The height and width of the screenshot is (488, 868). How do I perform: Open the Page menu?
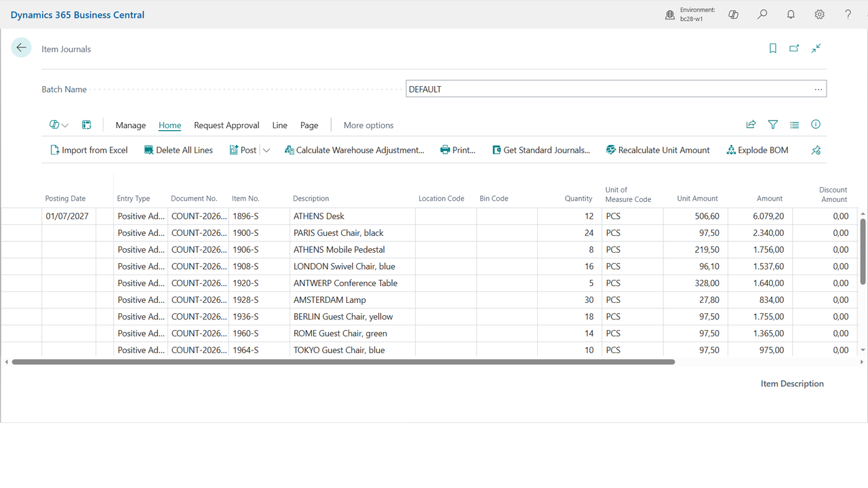tap(309, 125)
